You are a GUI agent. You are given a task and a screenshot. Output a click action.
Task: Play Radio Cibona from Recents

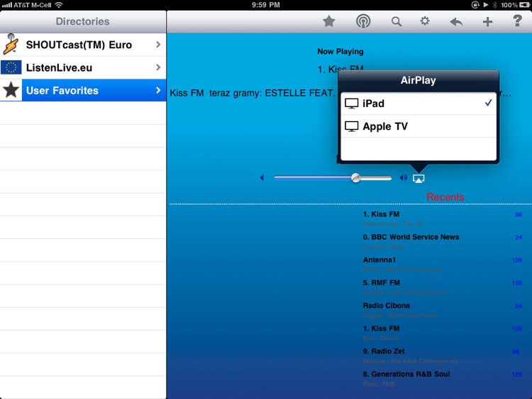tap(443, 310)
